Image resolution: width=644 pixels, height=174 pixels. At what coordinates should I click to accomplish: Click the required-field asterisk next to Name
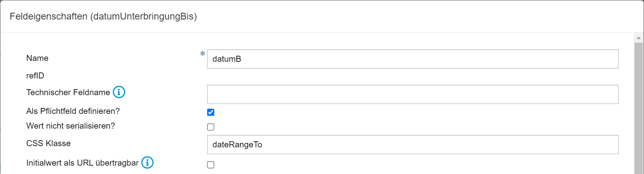(x=202, y=54)
